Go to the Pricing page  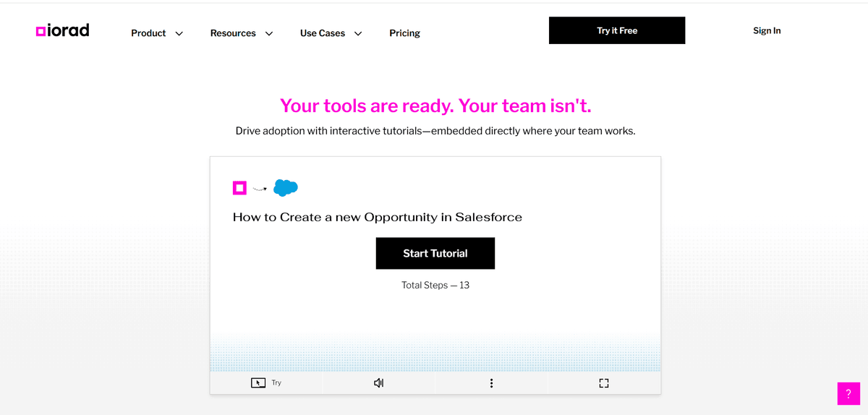404,33
